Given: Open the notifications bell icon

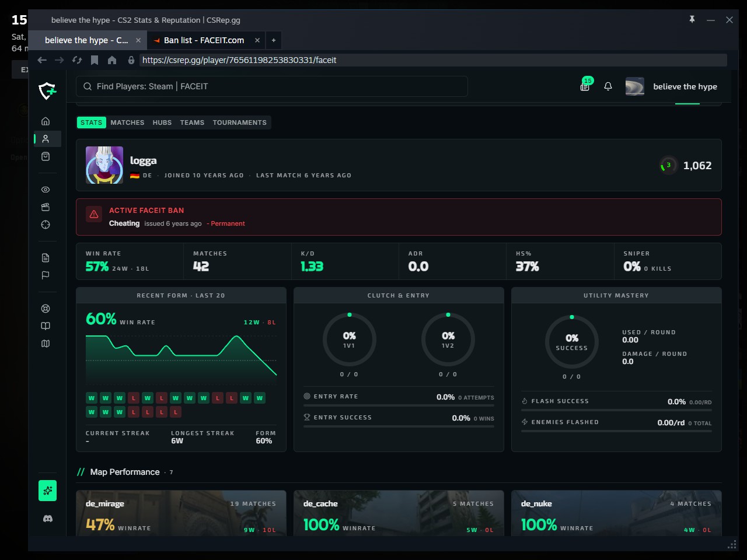Looking at the screenshot, I should coord(608,86).
